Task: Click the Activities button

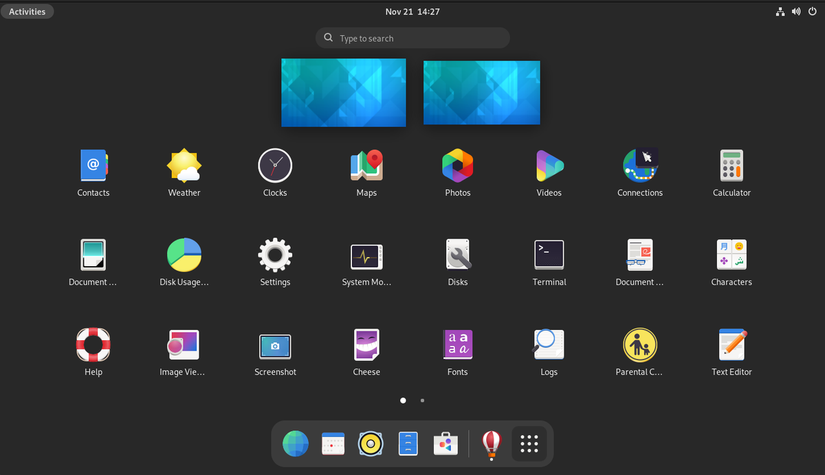Action: coord(27,12)
